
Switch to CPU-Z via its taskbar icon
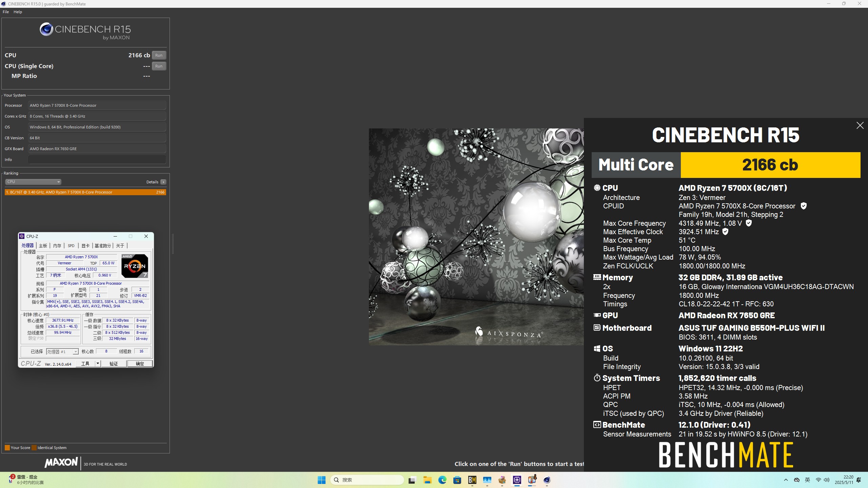tap(517, 480)
